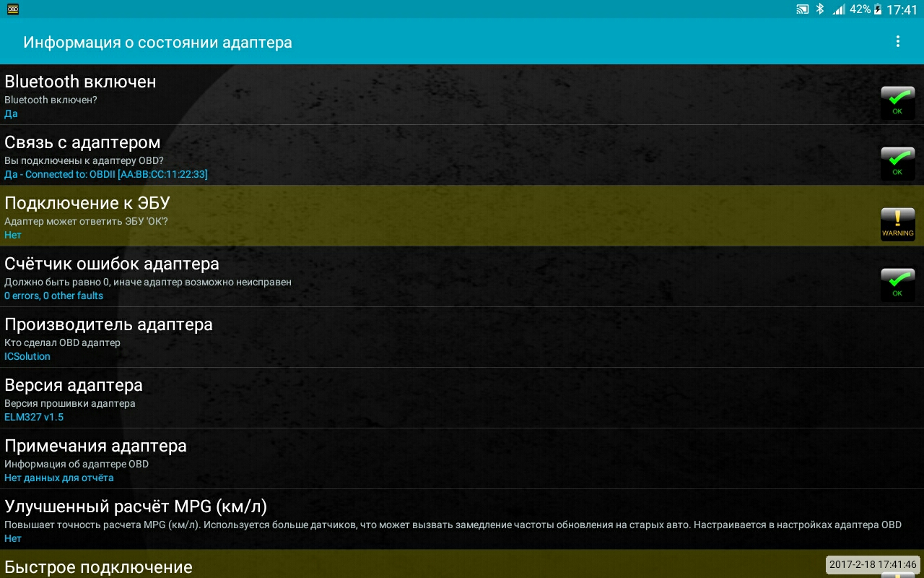Click the 'ICSolution' manufacturer value
Image resolution: width=924 pixels, height=578 pixels.
(x=27, y=356)
